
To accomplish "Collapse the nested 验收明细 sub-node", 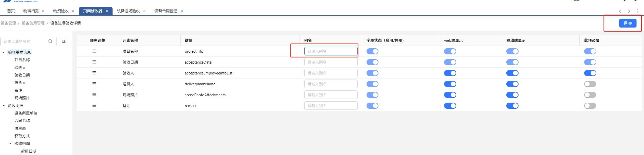I will point(10,143).
